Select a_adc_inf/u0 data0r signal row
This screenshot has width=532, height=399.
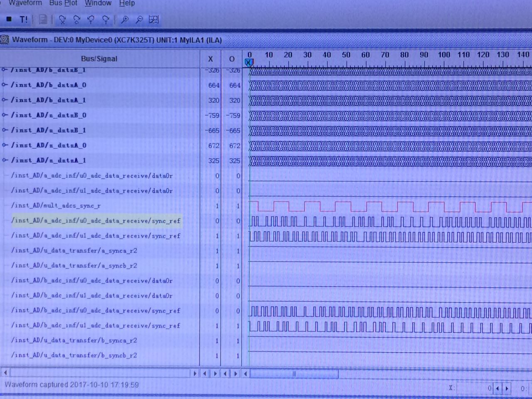click(x=92, y=175)
